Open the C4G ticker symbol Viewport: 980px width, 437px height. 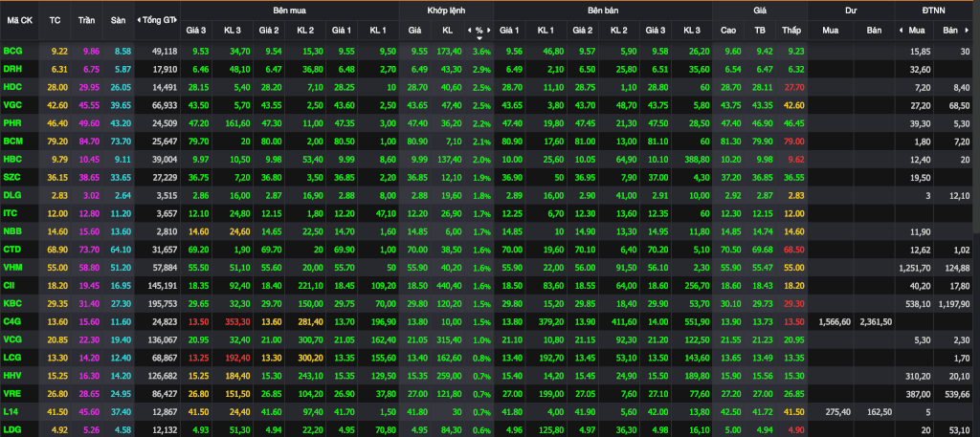11,323
